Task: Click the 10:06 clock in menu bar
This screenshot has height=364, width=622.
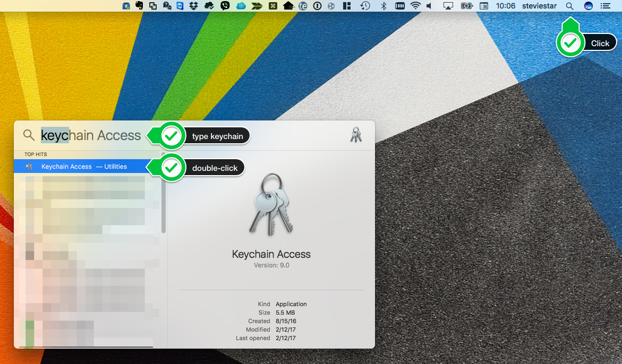Action: point(506,6)
